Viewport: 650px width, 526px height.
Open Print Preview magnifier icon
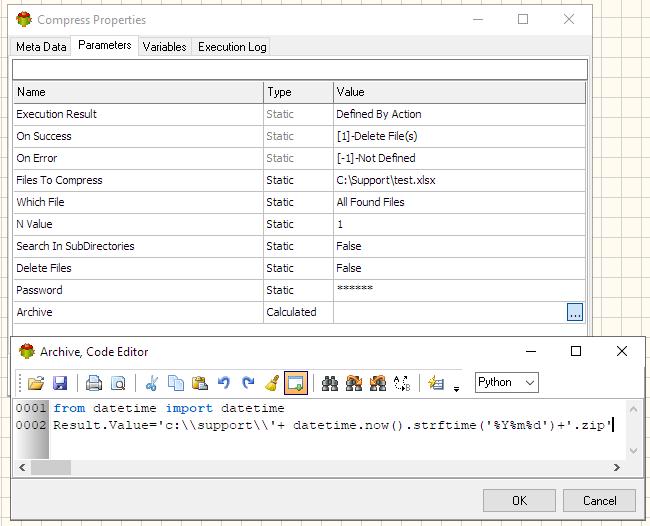point(119,383)
